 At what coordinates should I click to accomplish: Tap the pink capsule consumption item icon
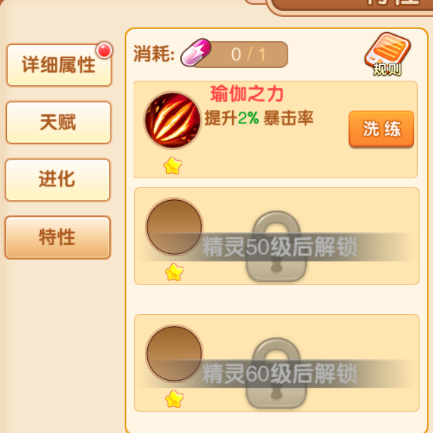pyautogui.click(x=196, y=53)
